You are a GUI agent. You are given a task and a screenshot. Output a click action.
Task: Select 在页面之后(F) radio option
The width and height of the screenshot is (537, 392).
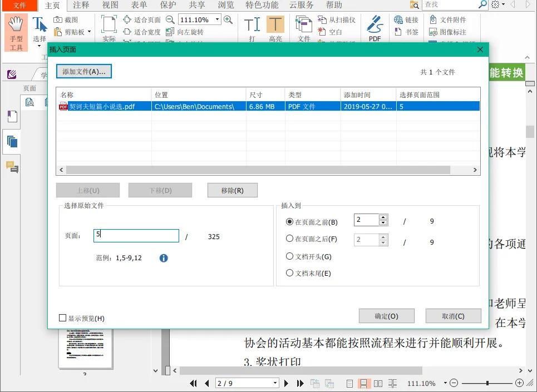coord(311,239)
